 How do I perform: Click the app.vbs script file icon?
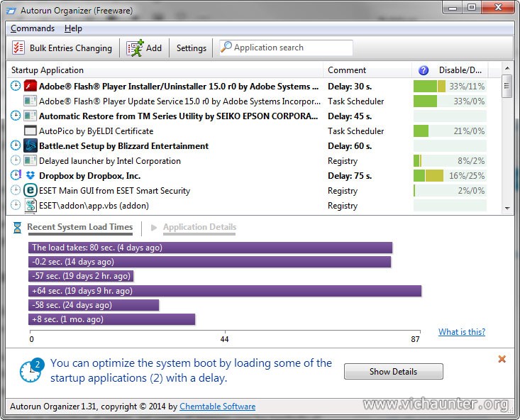tap(31, 205)
